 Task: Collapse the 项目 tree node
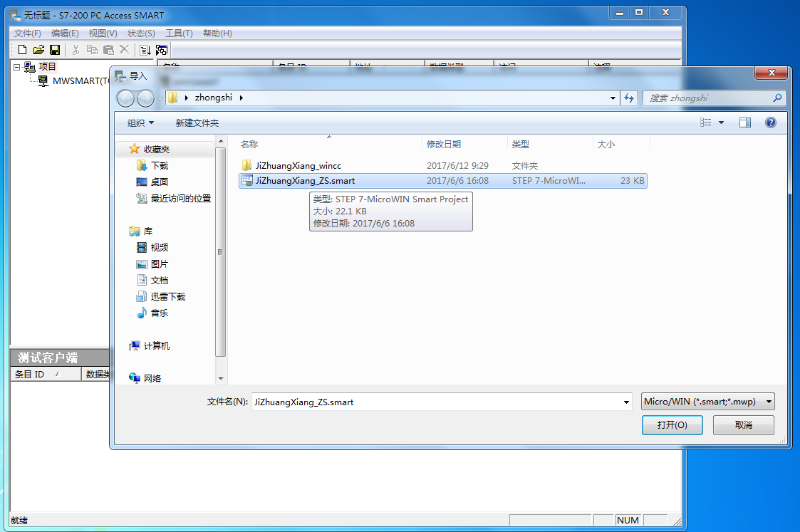(16, 66)
